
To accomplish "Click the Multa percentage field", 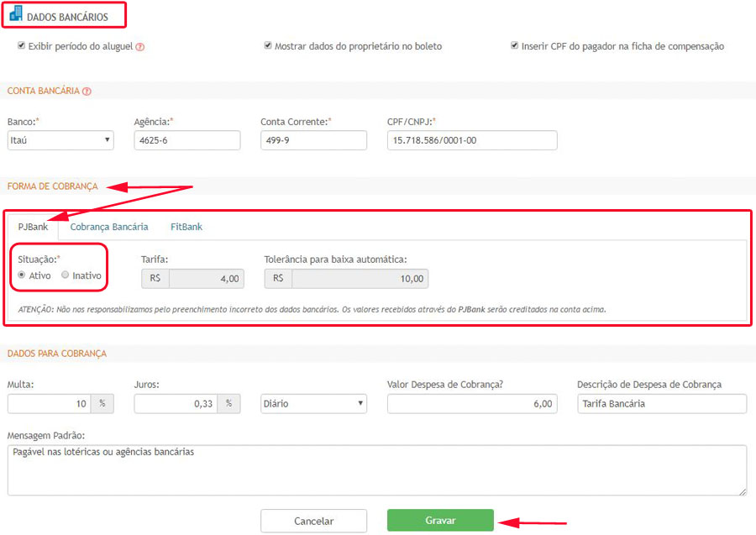I will (x=50, y=404).
